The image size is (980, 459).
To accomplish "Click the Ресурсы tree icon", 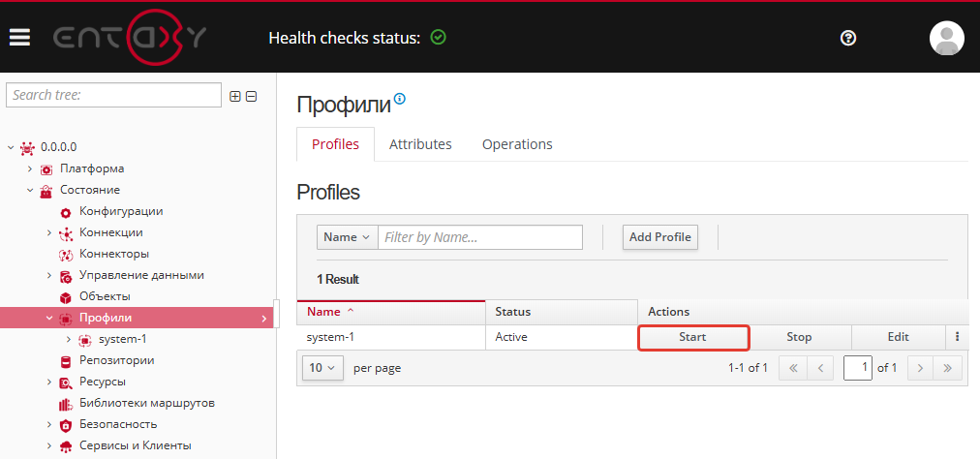I will point(66,382).
